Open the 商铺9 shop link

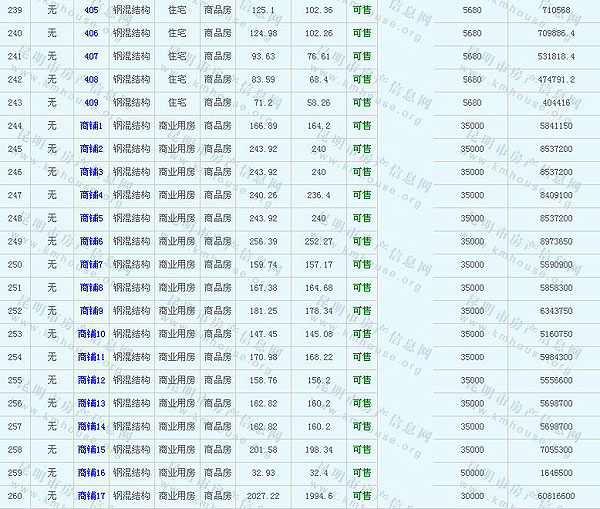coord(91,310)
